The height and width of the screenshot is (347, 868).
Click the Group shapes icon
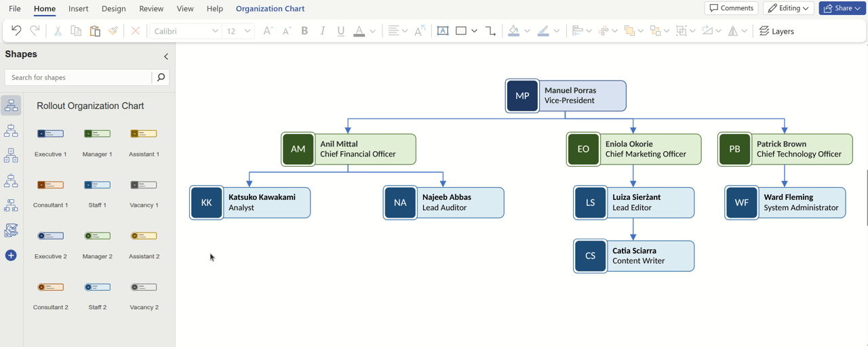(681, 31)
